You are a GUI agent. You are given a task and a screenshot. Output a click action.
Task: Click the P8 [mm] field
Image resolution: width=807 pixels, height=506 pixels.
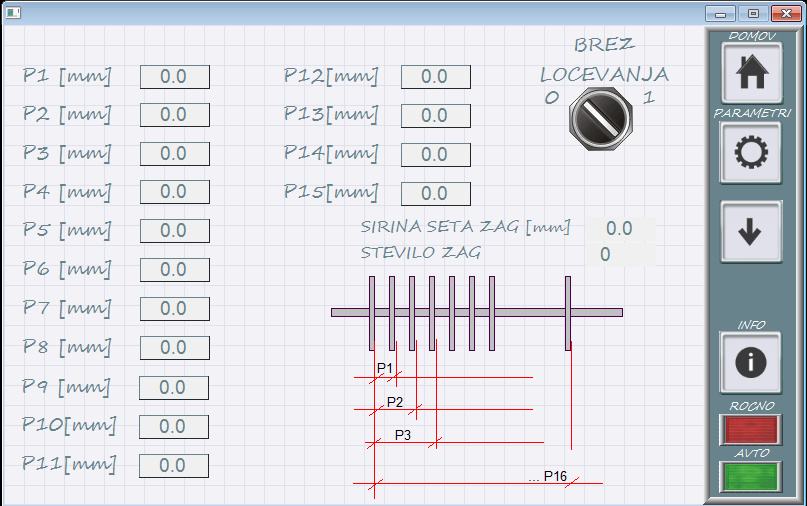(x=174, y=348)
